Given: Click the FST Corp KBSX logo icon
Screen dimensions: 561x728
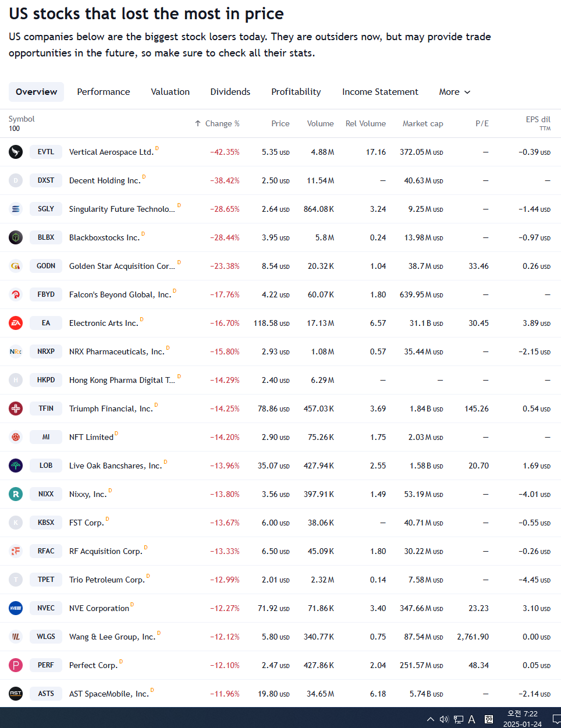Looking at the screenshot, I should pyautogui.click(x=16, y=523).
